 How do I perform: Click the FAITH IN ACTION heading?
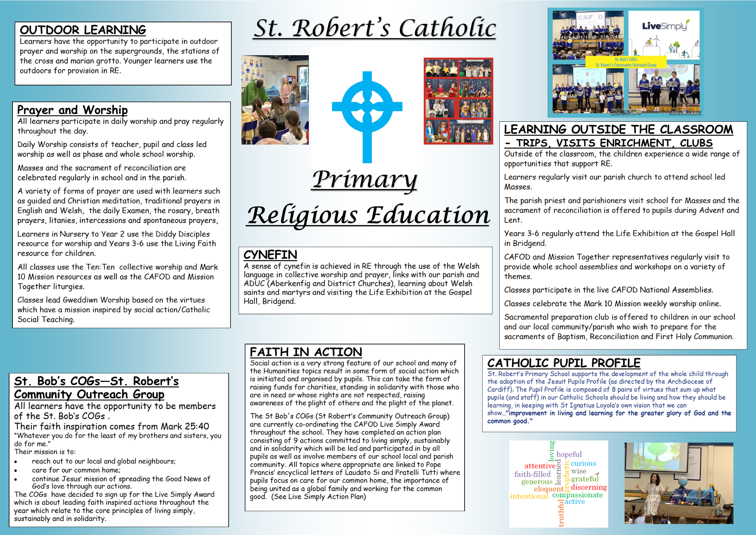click(x=306, y=352)
